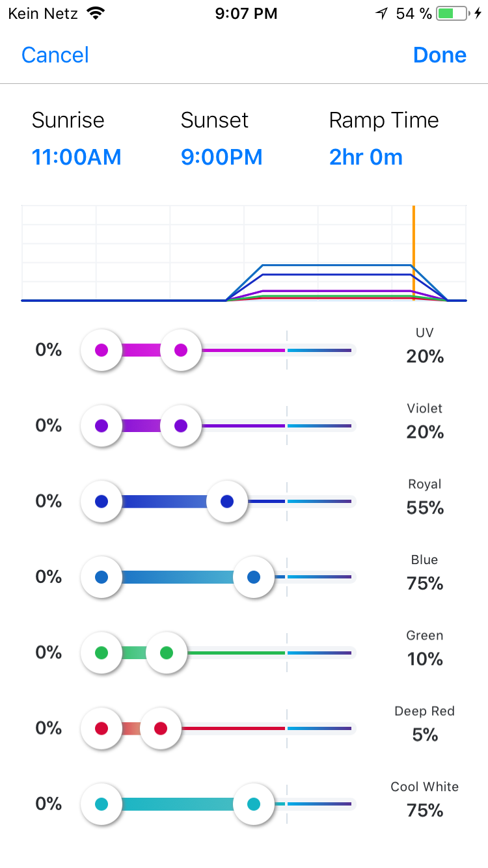Tap the battery icon in status bar
Viewport: 488px width, 868px height.
pos(452,14)
